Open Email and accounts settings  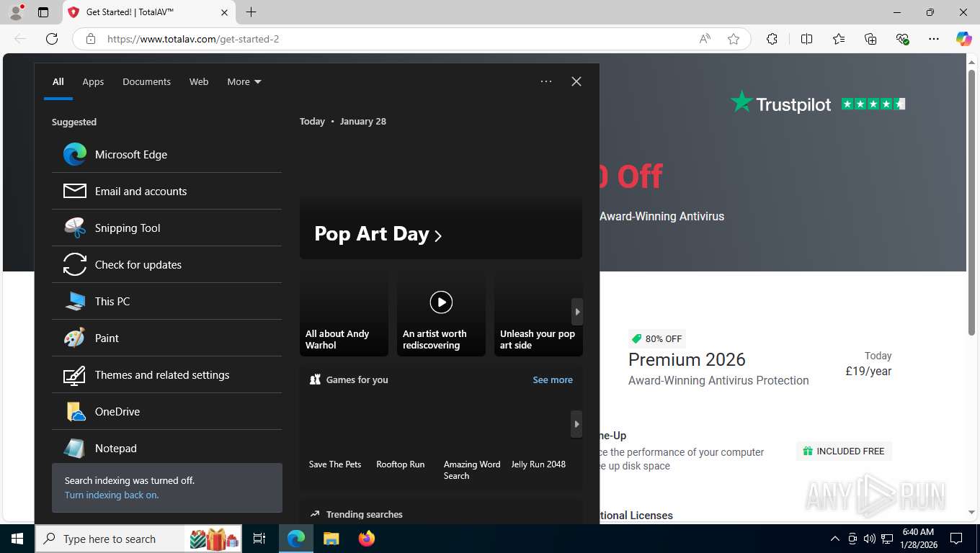pyautogui.click(x=166, y=191)
